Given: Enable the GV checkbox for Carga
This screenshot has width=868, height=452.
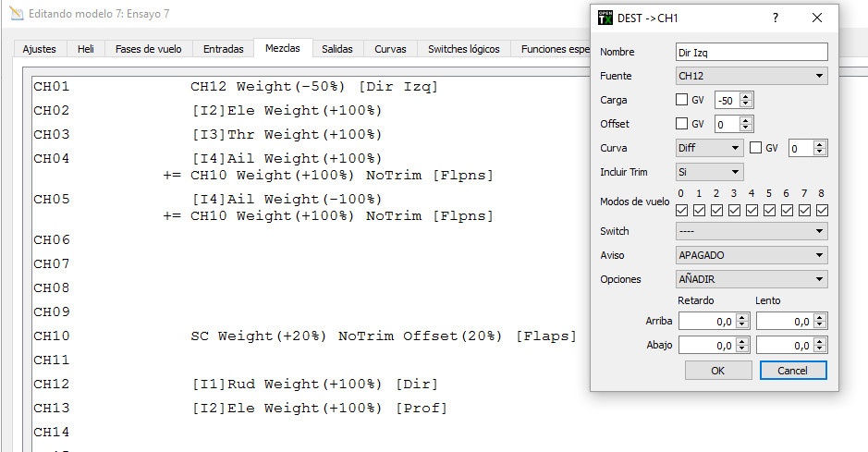Looking at the screenshot, I should (682, 100).
